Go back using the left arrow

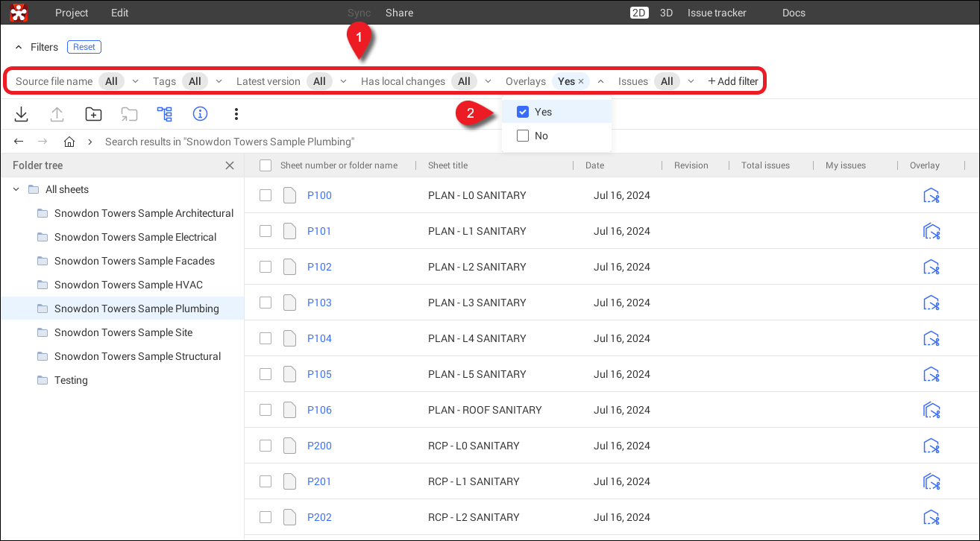(19, 142)
